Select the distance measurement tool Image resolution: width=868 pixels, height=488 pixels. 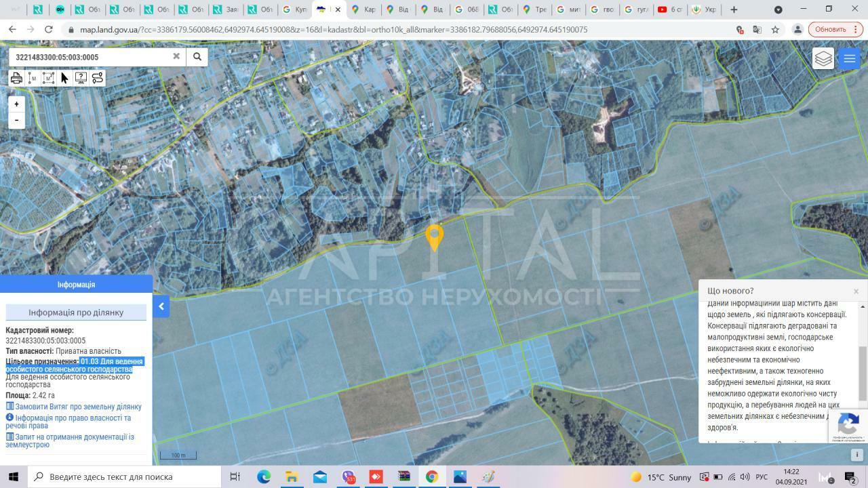[x=32, y=78]
